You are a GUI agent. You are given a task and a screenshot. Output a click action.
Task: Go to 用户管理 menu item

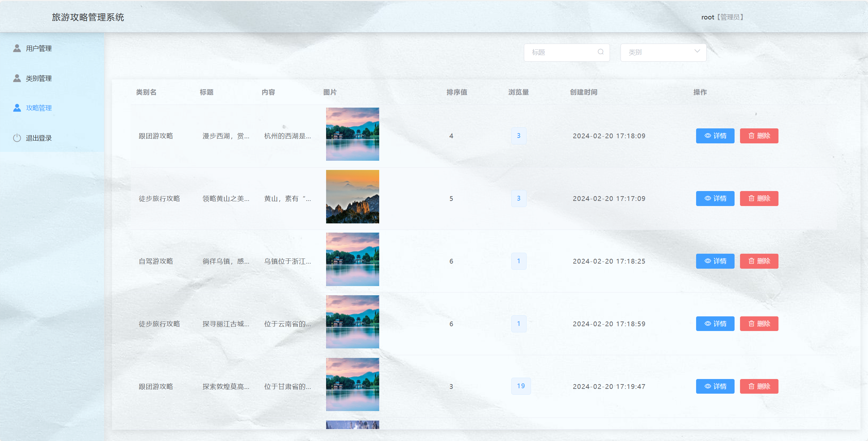(38, 48)
